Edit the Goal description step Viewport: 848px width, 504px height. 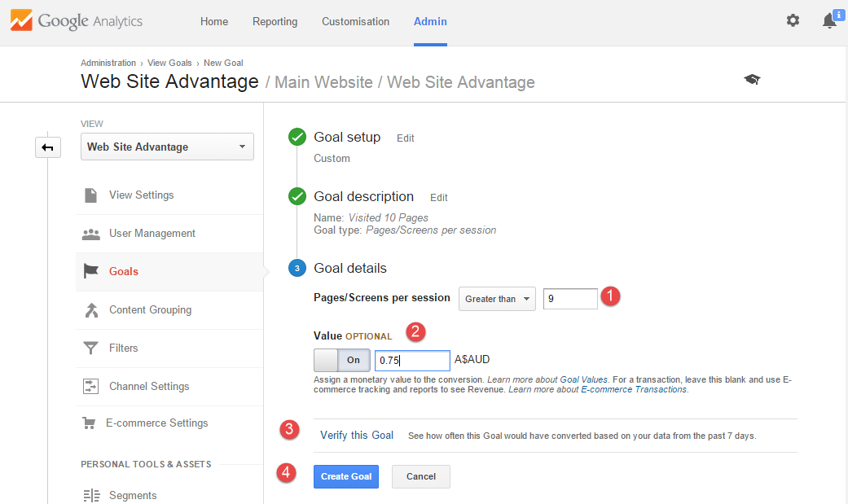coord(438,198)
